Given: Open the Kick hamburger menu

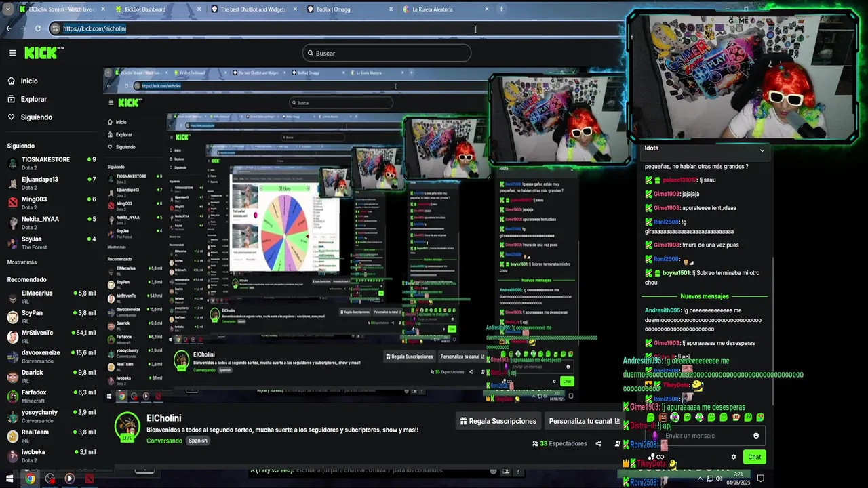Looking at the screenshot, I should (x=12, y=53).
